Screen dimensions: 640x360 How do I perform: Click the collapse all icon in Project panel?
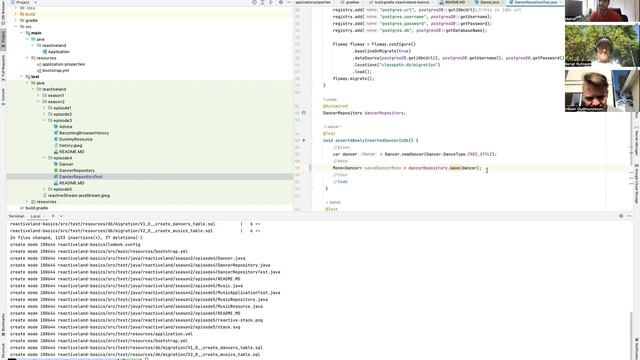pos(270,2)
